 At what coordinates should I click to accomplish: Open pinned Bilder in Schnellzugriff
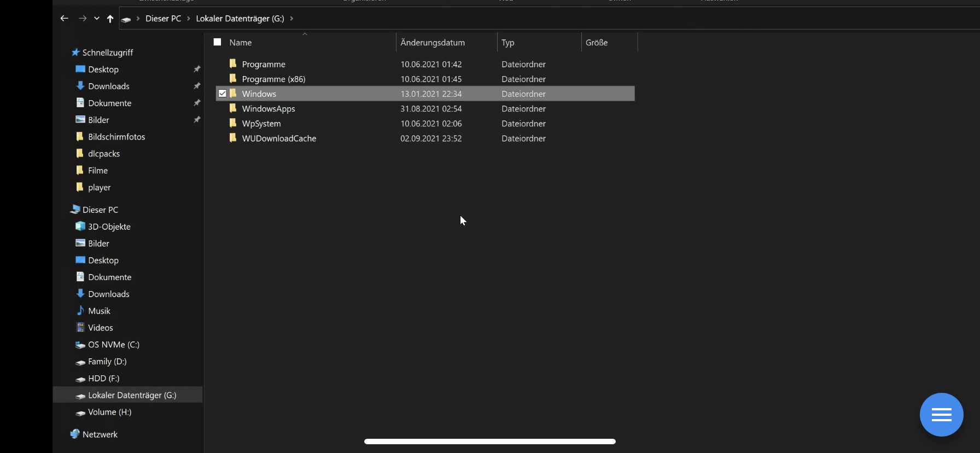pyautogui.click(x=99, y=120)
